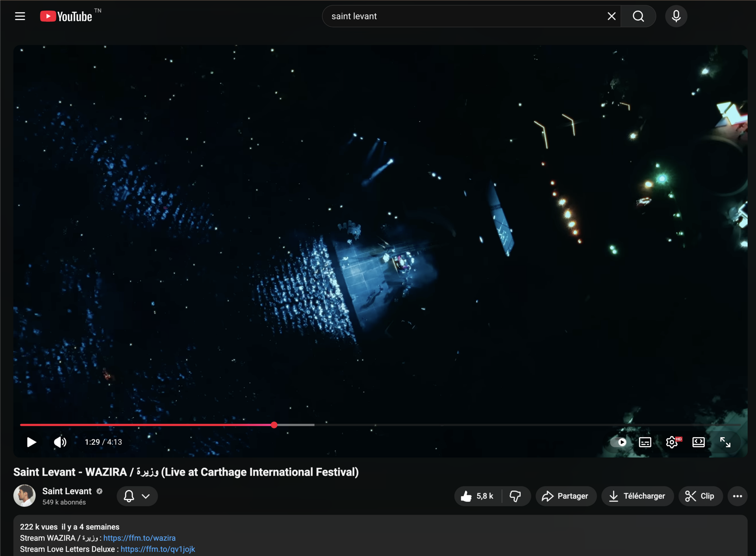Toggle the autoplay switch
The image size is (756, 556).
pyautogui.click(x=619, y=442)
